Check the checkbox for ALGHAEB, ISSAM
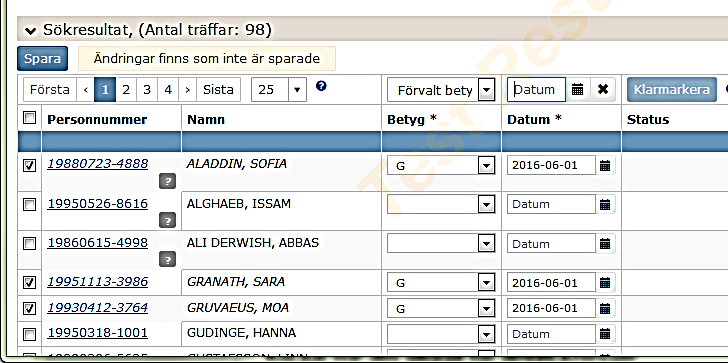The image size is (728, 363). (29, 204)
